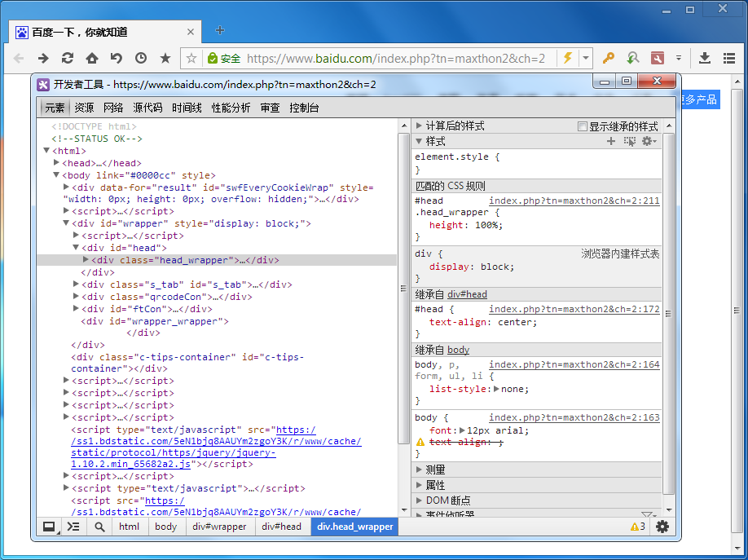Click the browser forward arrow
This screenshot has height=560, width=748.
(43, 58)
